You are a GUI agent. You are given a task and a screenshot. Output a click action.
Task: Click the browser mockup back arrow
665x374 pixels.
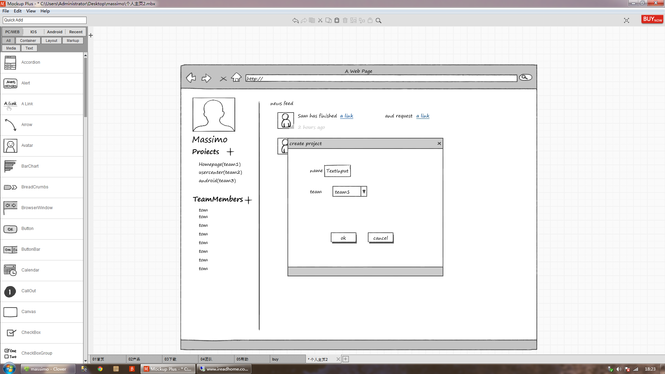point(191,78)
